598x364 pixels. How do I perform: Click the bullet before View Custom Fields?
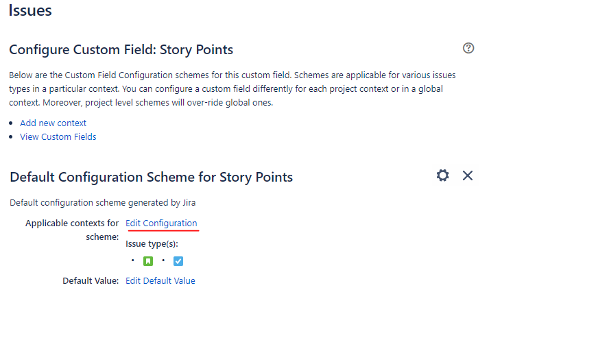click(11, 136)
